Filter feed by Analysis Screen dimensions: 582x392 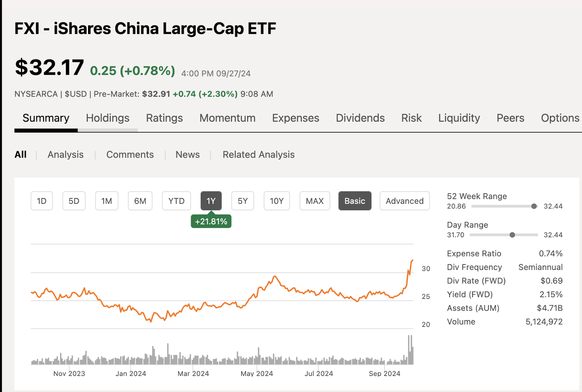65,155
